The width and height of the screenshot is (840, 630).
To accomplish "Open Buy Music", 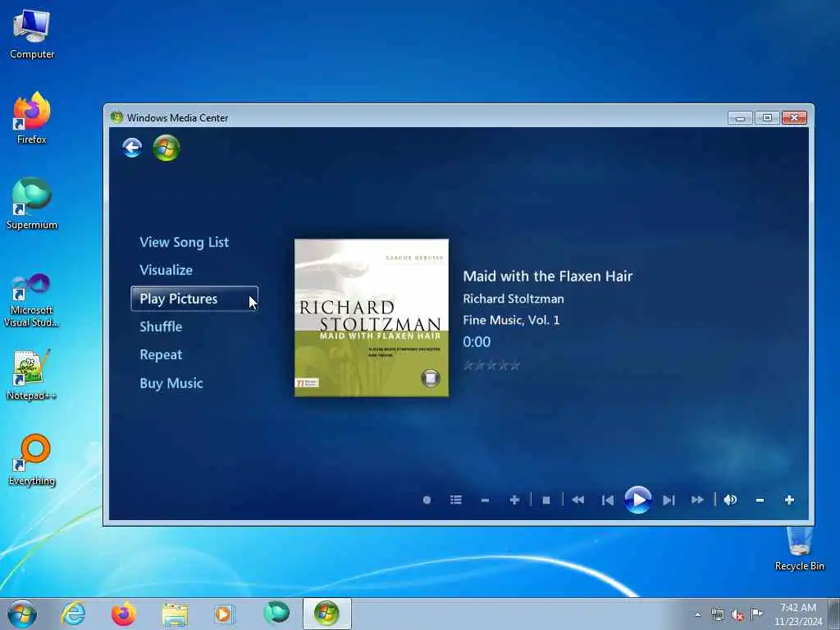I will pos(171,383).
